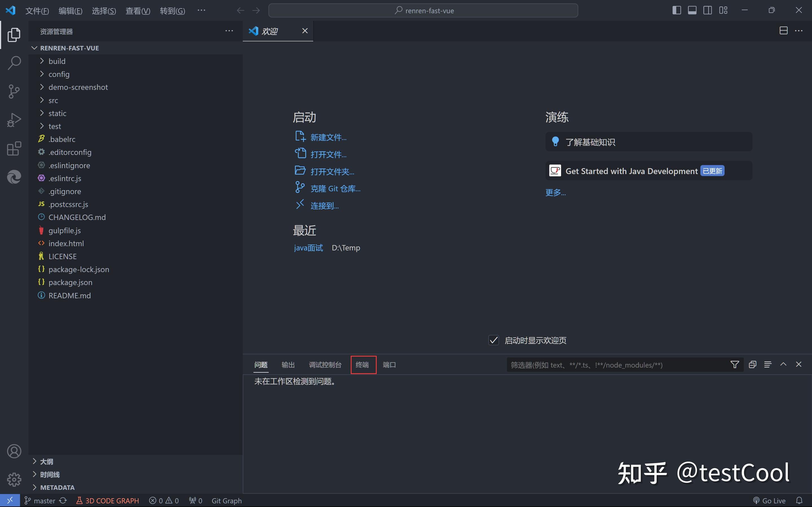Toggle the panel visibility control
The image size is (812, 507).
click(x=692, y=10)
